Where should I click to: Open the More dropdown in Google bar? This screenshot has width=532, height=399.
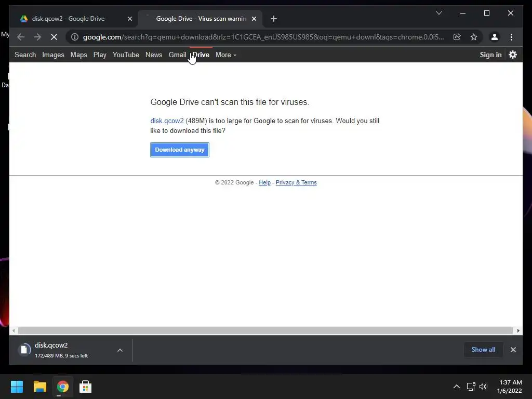(x=225, y=55)
